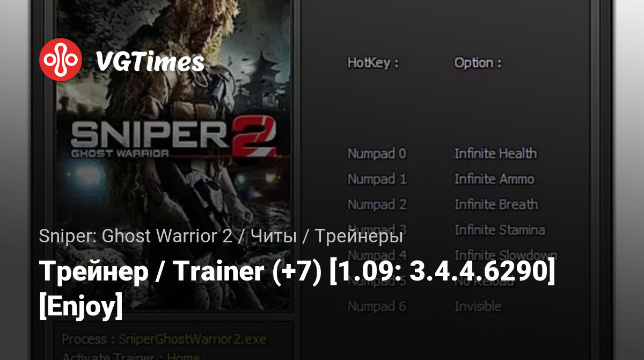Image resolution: width=644 pixels, height=360 pixels.
Task: Click the Process SniperGhostWarrior2.exe text
Action: 164,340
